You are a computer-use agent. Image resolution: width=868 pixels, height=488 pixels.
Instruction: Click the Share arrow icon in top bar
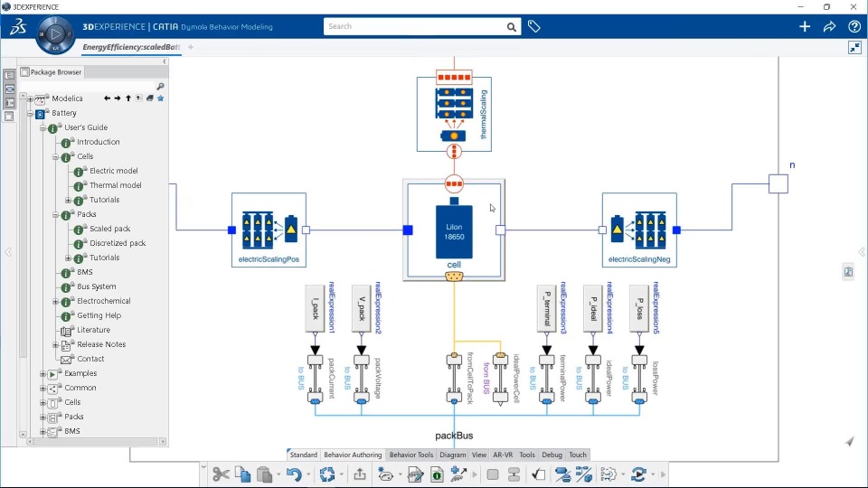[x=829, y=26]
